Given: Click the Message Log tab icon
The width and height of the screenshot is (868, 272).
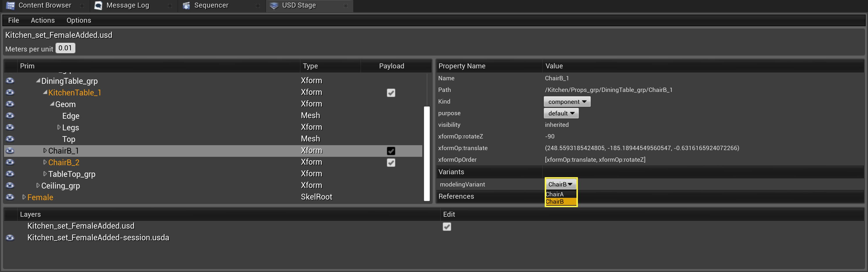Looking at the screenshot, I should pyautogui.click(x=98, y=6).
